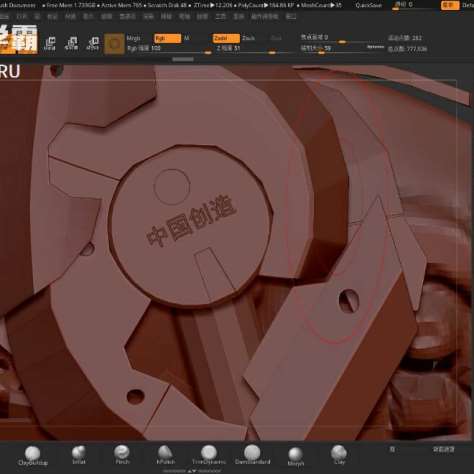Click the Rgb intensity 100 slider
The height and width of the screenshot is (474, 474).
click(169, 49)
